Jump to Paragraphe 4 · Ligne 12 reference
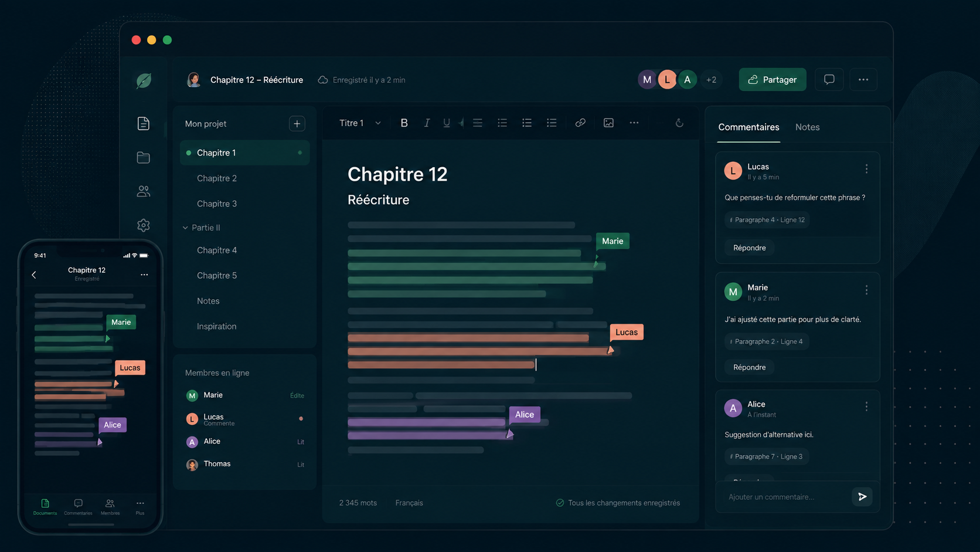 (767, 220)
